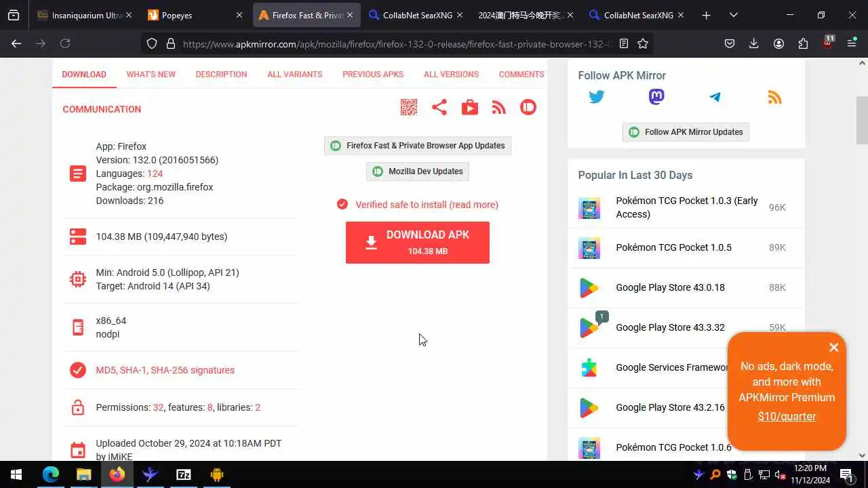The height and width of the screenshot is (488, 868).
Task: Click the 32 permissions link
Action: [158, 407]
